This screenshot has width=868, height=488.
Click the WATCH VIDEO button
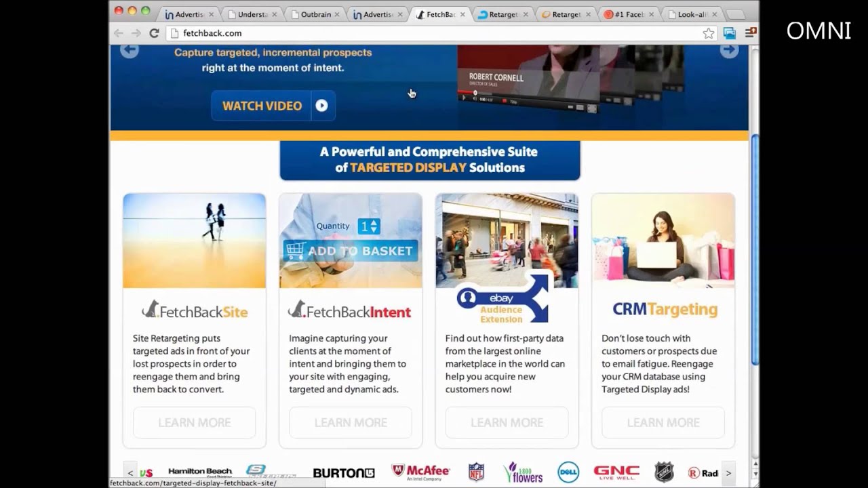pyautogui.click(x=273, y=106)
